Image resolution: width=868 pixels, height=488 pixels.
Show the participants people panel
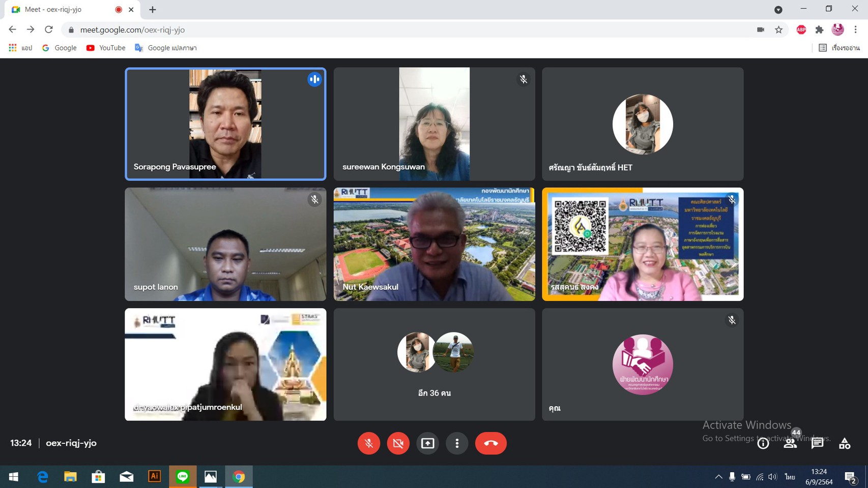point(790,443)
